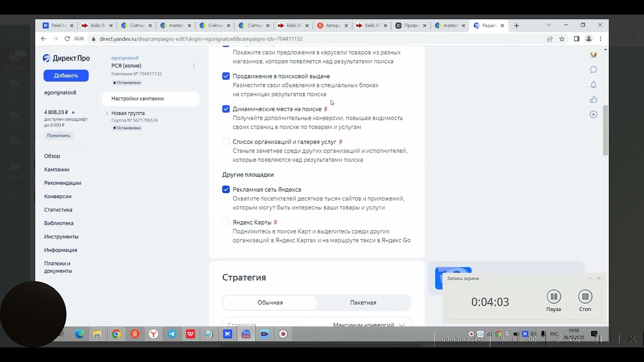Switch to the РемСти browser tab
Viewport: 644px width, 362px height.
58,26
